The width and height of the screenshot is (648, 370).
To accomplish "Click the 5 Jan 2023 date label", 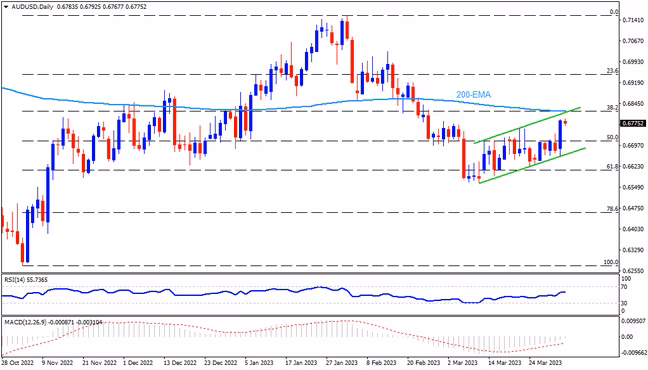I will tap(259, 363).
